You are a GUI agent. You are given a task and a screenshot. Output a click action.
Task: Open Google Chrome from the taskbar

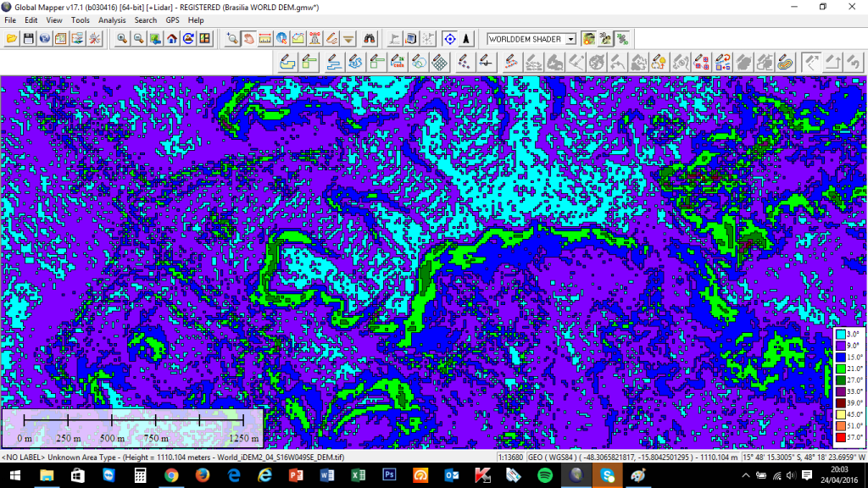[170, 475]
